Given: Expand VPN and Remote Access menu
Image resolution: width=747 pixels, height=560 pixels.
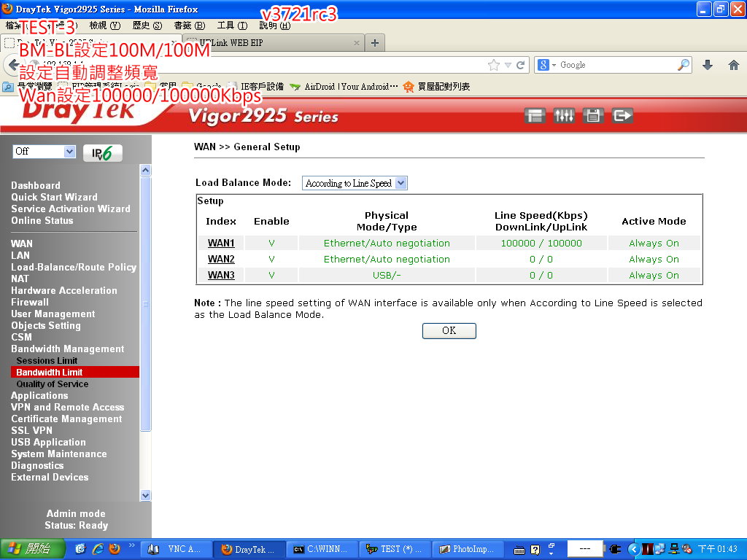Looking at the screenshot, I should pos(68,408).
